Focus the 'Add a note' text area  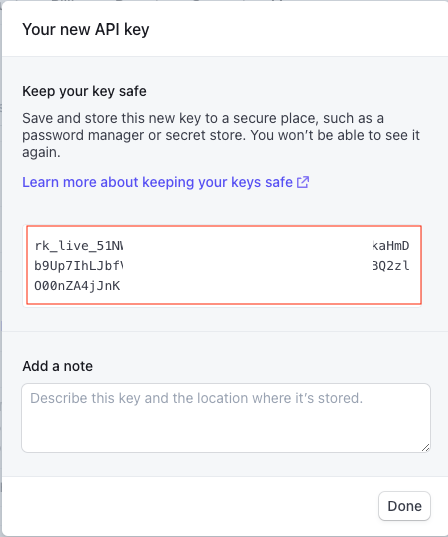226,418
